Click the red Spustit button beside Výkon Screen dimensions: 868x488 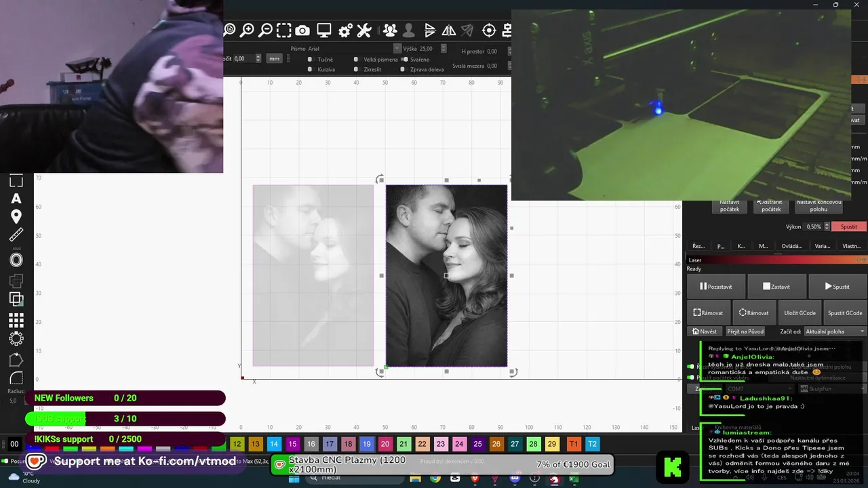click(x=849, y=226)
